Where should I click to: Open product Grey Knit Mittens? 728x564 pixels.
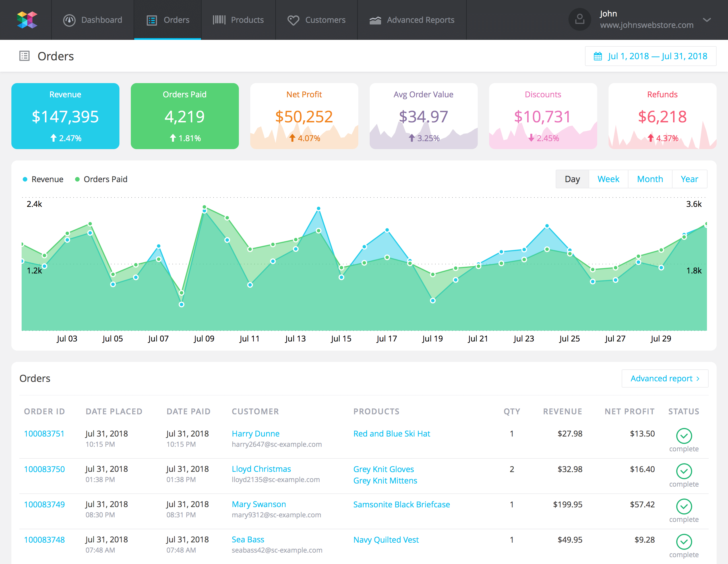point(385,481)
